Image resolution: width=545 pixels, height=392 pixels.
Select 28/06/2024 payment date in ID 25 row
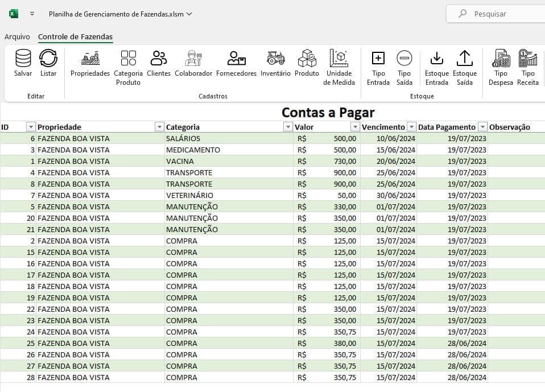pyautogui.click(x=452, y=343)
